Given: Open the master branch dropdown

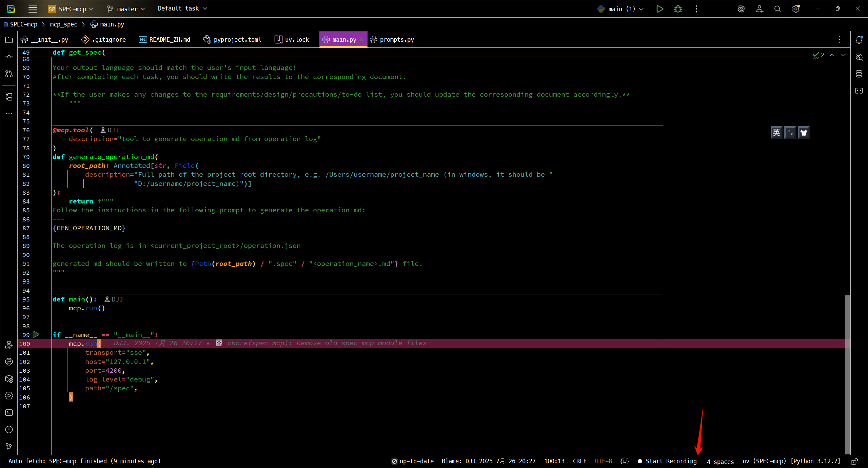Looking at the screenshot, I should click(126, 9).
